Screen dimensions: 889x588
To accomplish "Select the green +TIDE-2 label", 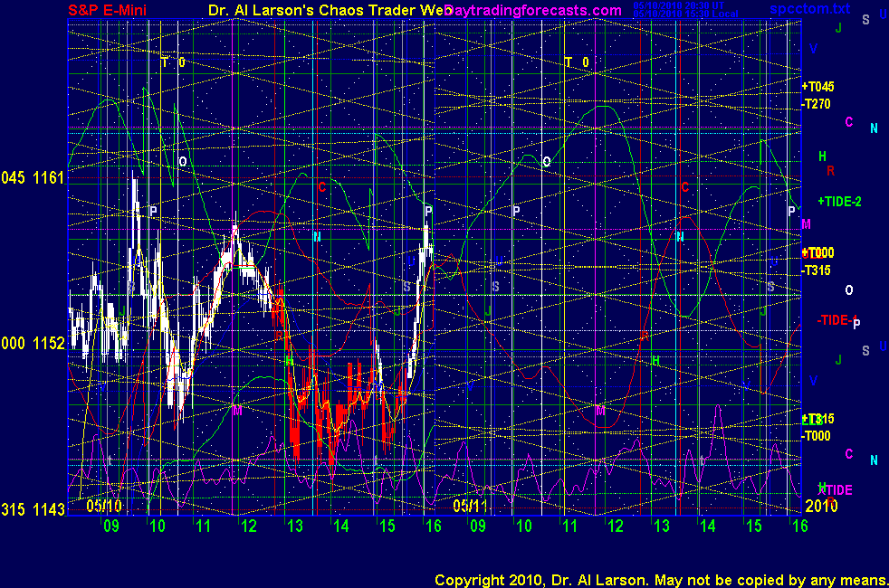I will [x=840, y=201].
